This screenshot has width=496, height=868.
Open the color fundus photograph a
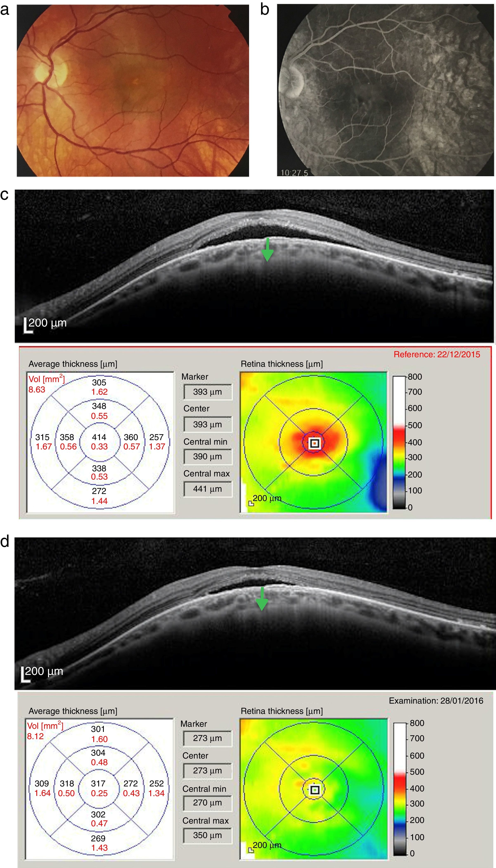(x=133, y=90)
